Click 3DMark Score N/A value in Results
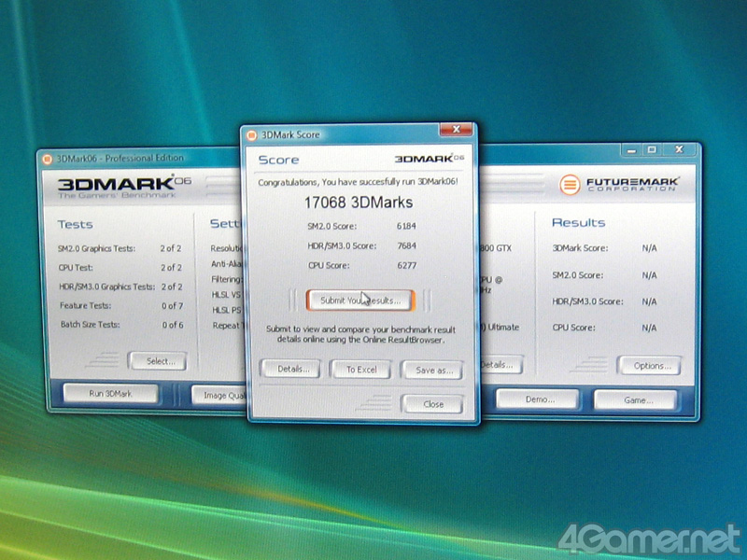Viewport: 747px width, 560px height. [649, 248]
